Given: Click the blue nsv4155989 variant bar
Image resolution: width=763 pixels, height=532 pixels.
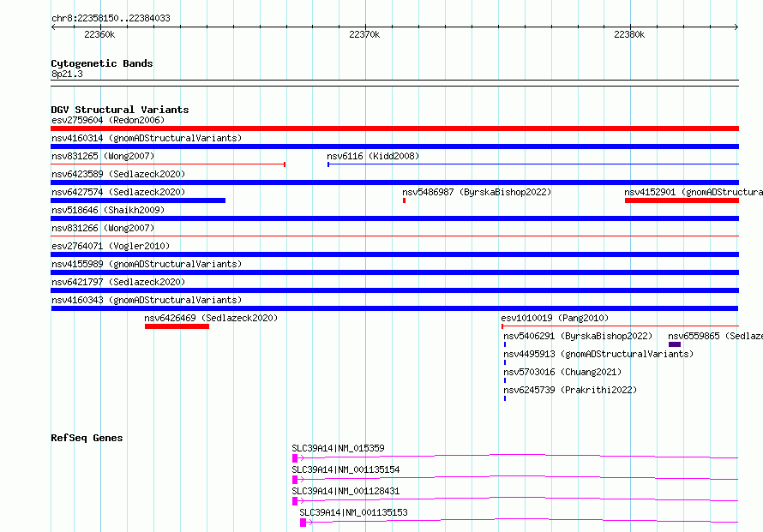Looking at the screenshot, I should coord(394,272).
